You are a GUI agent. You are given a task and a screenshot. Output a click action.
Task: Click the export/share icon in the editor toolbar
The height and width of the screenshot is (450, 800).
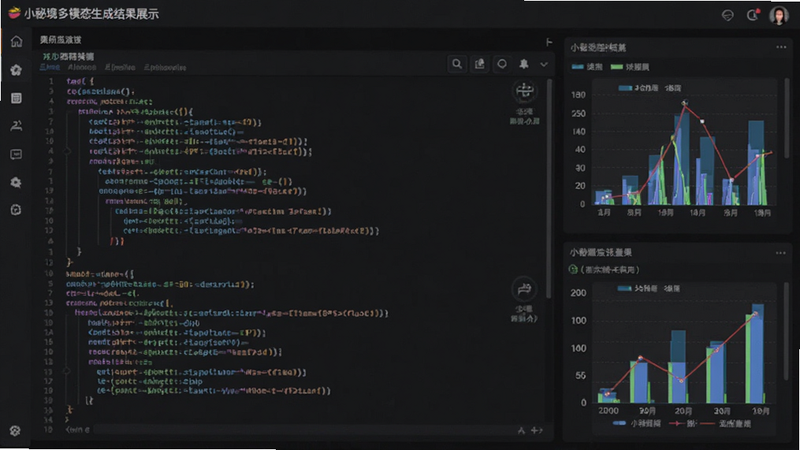[x=480, y=64]
